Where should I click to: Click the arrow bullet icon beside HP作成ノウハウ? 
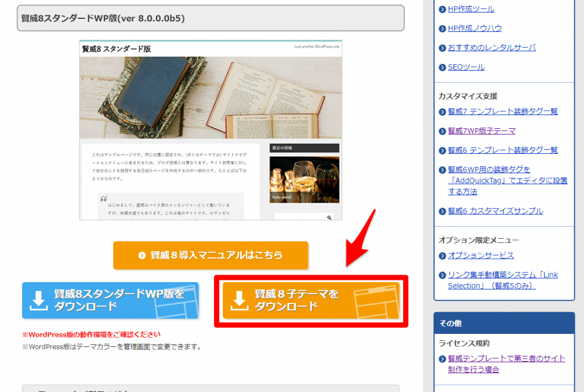point(443,28)
